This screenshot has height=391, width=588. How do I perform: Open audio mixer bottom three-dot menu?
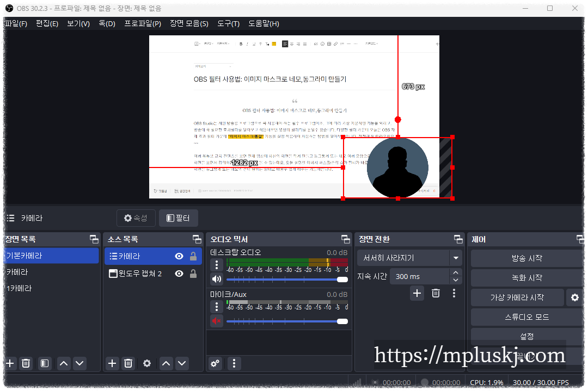[234, 363]
